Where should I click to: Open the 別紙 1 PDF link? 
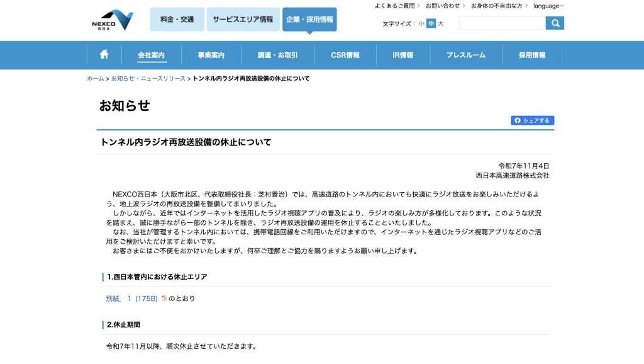pos(131,299)
